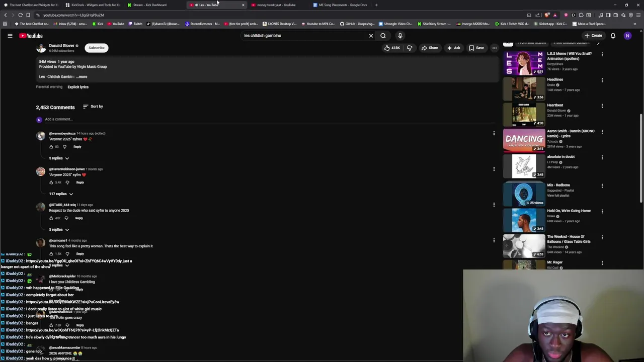The image size is (644, 362).
Task: Open Dancin KRONO Remix video thumbnail
Action: pyautogui.click(x=524, y=140)
